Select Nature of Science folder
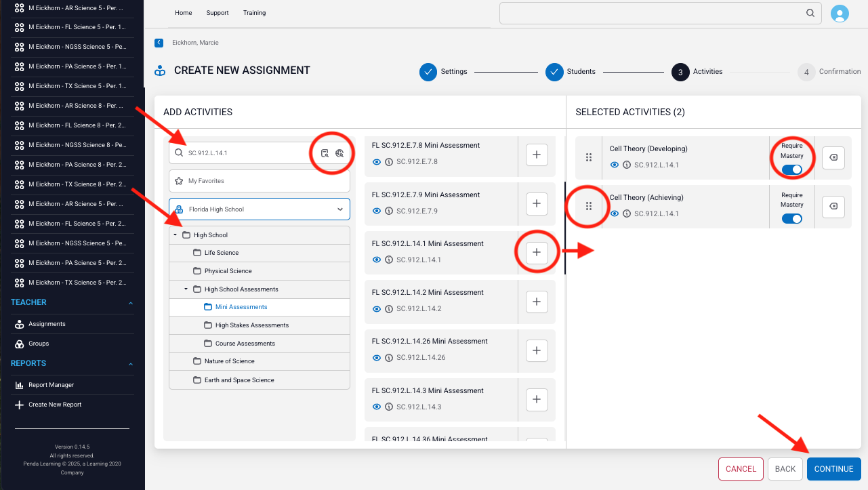Screen dimensions: 868x490 coord(260,361)
